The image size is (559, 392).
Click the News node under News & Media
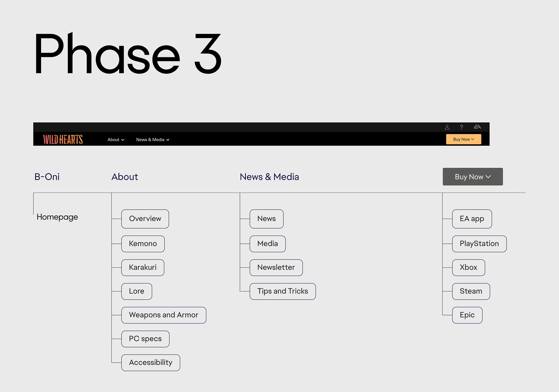coord(266,219)
